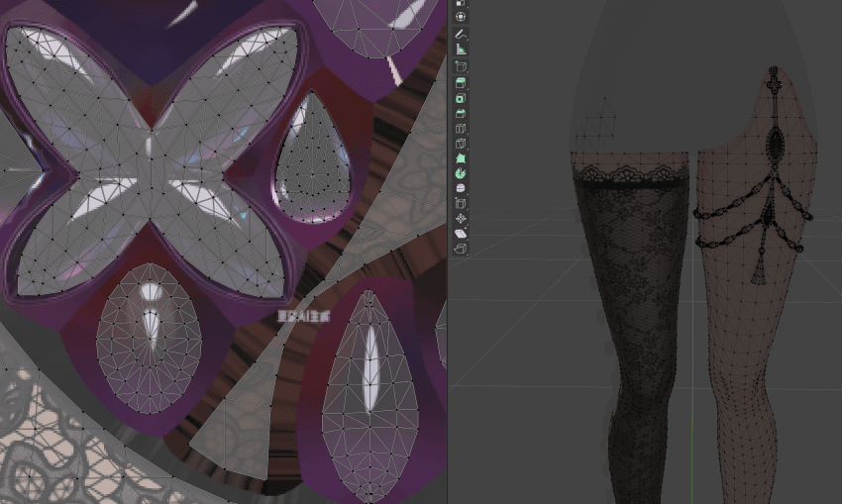Choose the Measure tool
The image size is (842, 504).
click(461, 50)
